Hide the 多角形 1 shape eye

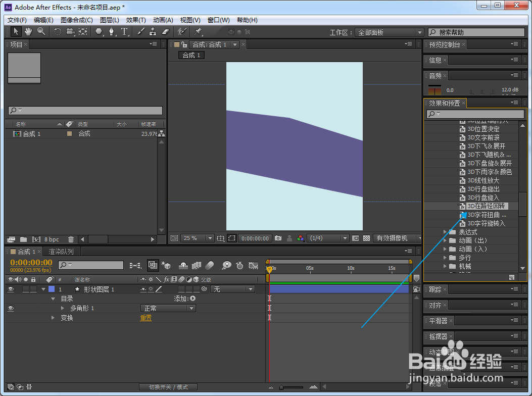[x=11, y=308]
